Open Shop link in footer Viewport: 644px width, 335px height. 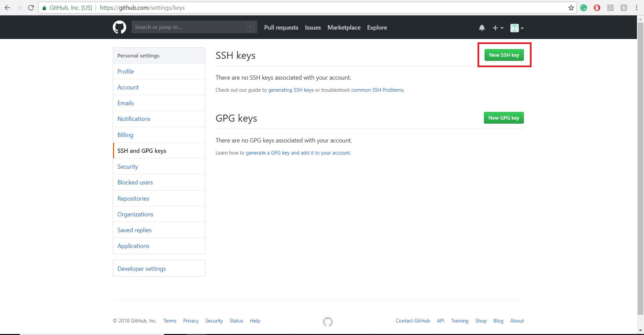(481, 321)
